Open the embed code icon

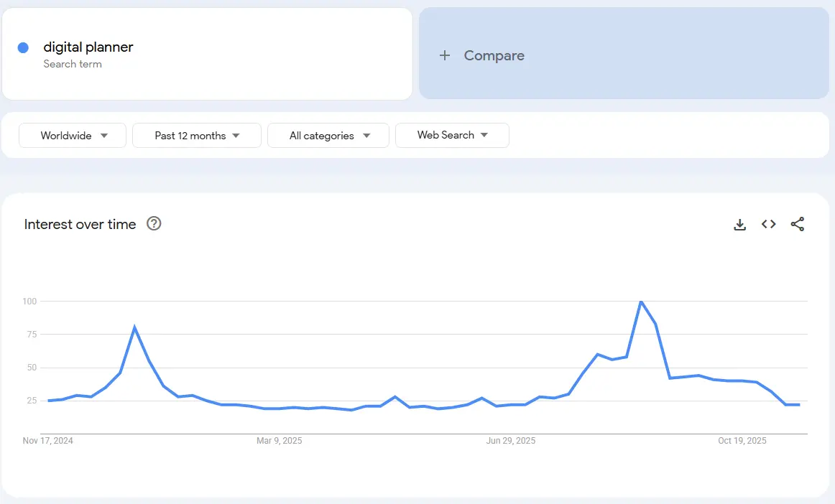(x=768, y=224)
